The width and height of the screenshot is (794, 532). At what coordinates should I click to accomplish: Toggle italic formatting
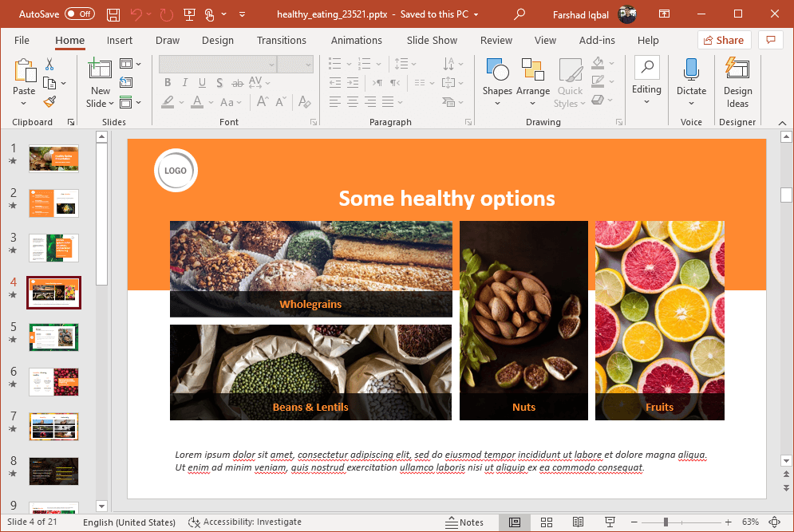click(x=184, y=82)
